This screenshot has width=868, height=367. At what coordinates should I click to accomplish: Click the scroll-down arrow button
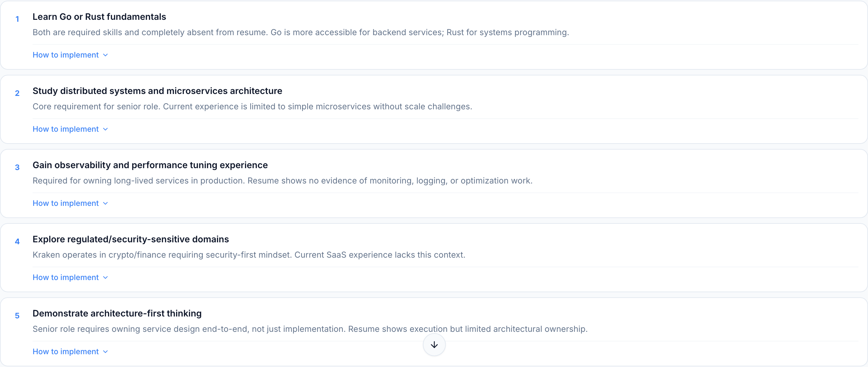point(434,344)
